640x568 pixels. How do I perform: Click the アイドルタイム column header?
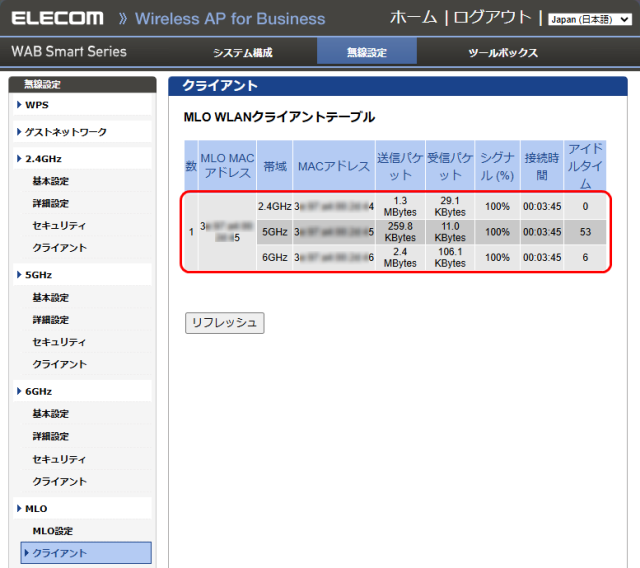(x=585, y=165)
